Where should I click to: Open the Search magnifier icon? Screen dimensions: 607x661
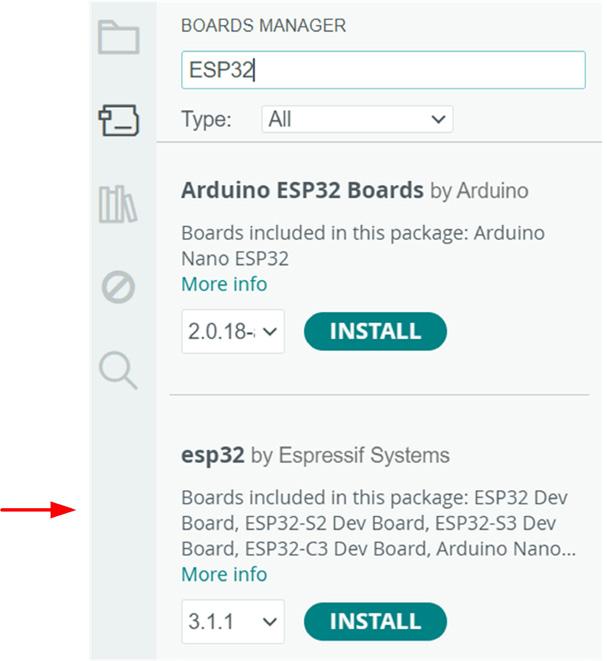point(118,371)
